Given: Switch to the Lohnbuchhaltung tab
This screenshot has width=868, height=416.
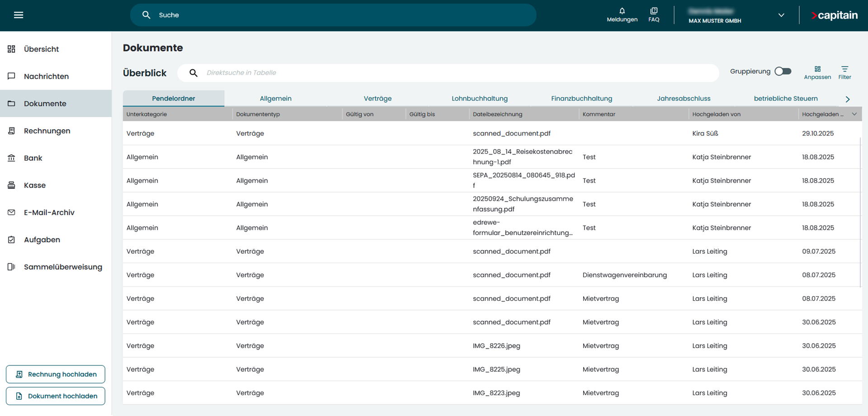Looking at the screenshot, I should point(479,98).
